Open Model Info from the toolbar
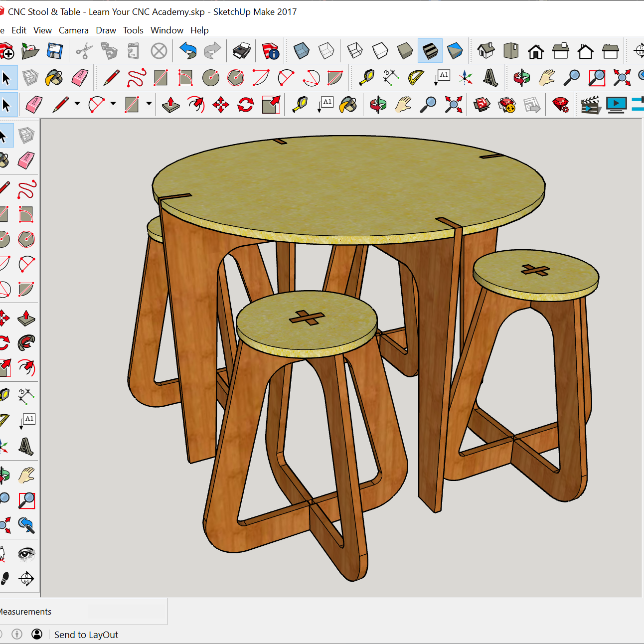 [x=271, y=51]
